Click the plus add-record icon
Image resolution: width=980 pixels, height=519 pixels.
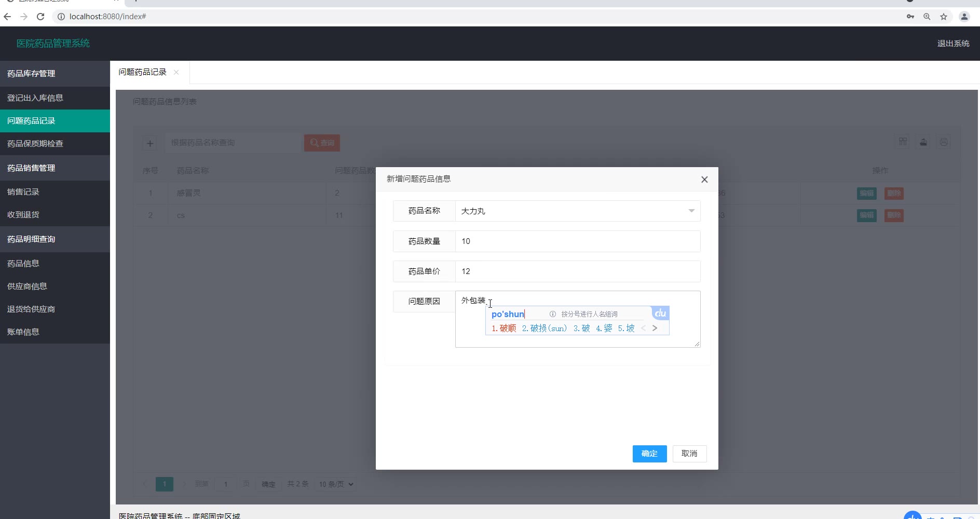click(150, 143)
